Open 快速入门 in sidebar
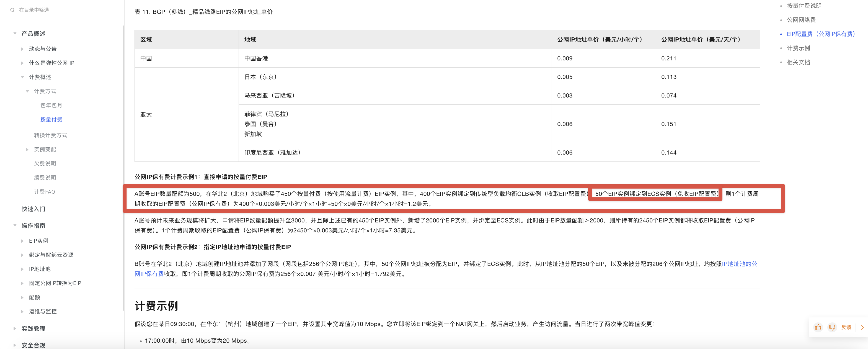868x349 pixels. click(x=33, y=209)
